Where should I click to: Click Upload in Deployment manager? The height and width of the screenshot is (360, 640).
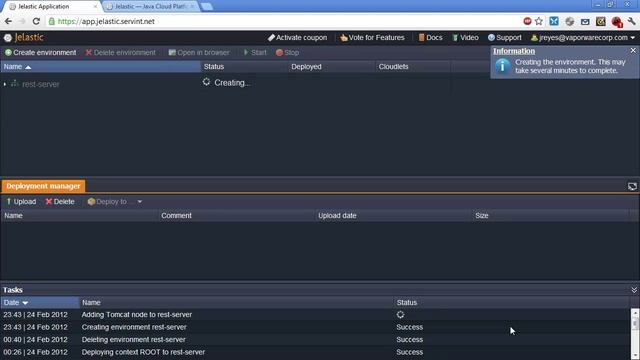point(21,202)
